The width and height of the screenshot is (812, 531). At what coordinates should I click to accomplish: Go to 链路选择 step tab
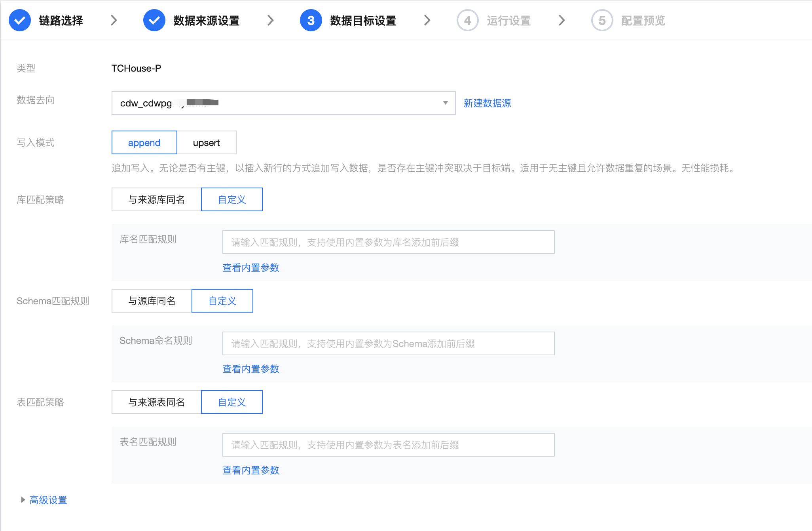coord(61,21)
